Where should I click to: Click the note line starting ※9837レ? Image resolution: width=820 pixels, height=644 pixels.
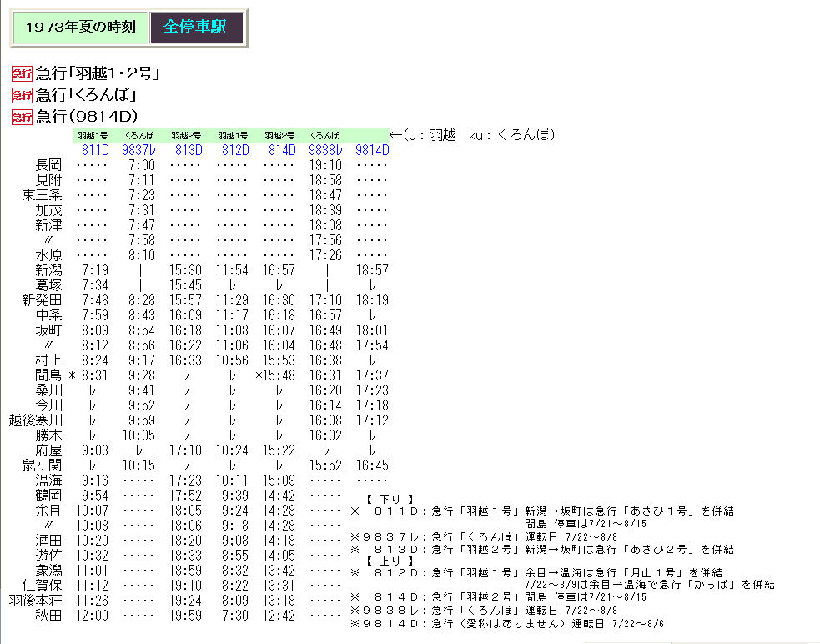[484, 537]
